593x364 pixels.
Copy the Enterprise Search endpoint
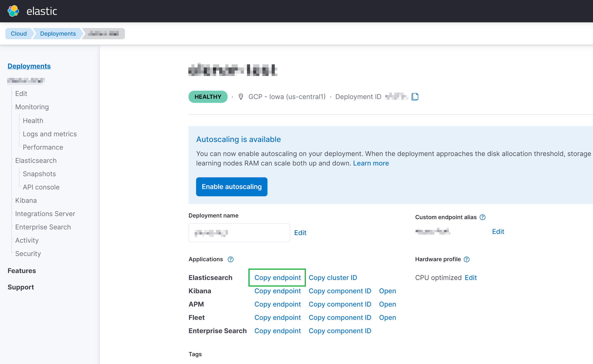tap(277, 331)
